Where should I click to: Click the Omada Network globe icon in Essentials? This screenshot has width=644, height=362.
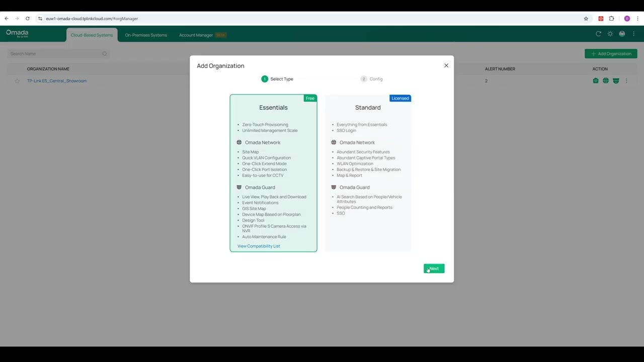pyautogui.click(x=239, y=142)
